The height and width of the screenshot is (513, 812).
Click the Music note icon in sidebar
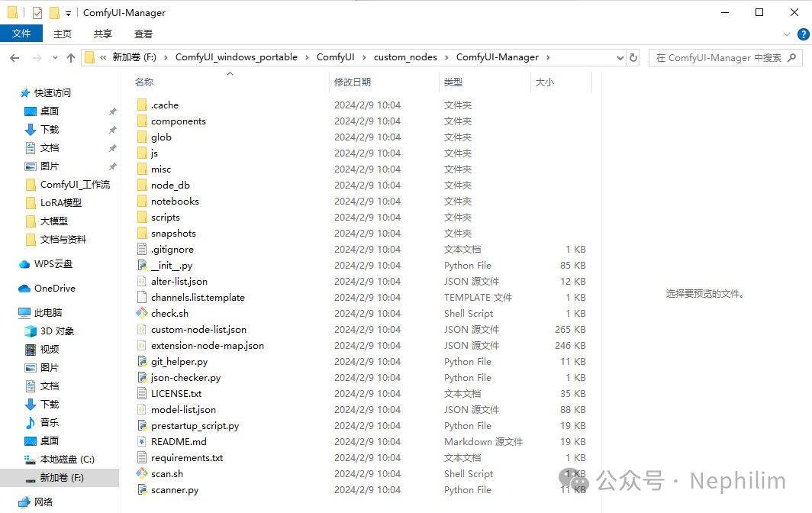(31, 423)
